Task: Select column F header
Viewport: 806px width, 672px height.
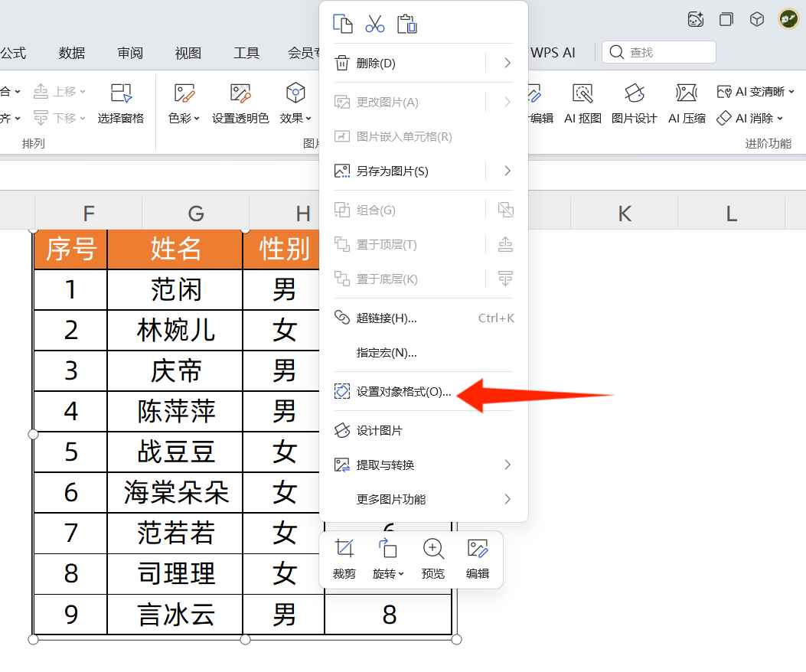Action: click(x=89, y=214)
